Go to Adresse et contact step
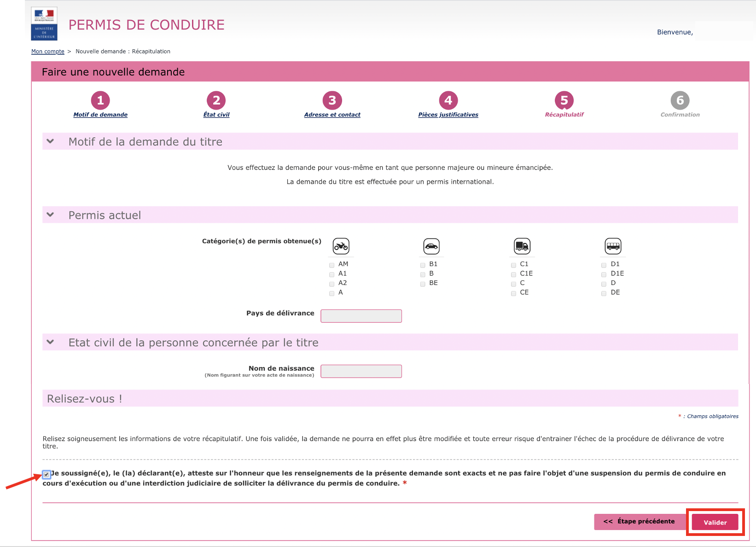The image size is (756, 547). 332,115
